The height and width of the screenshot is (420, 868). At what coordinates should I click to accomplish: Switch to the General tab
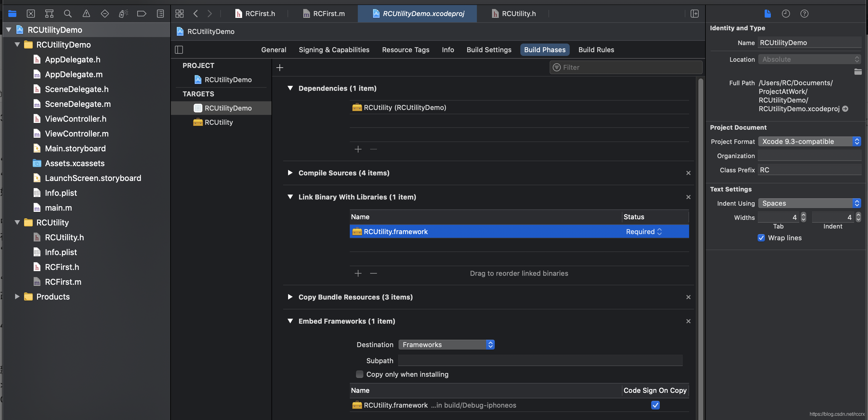tap(274, 50)
